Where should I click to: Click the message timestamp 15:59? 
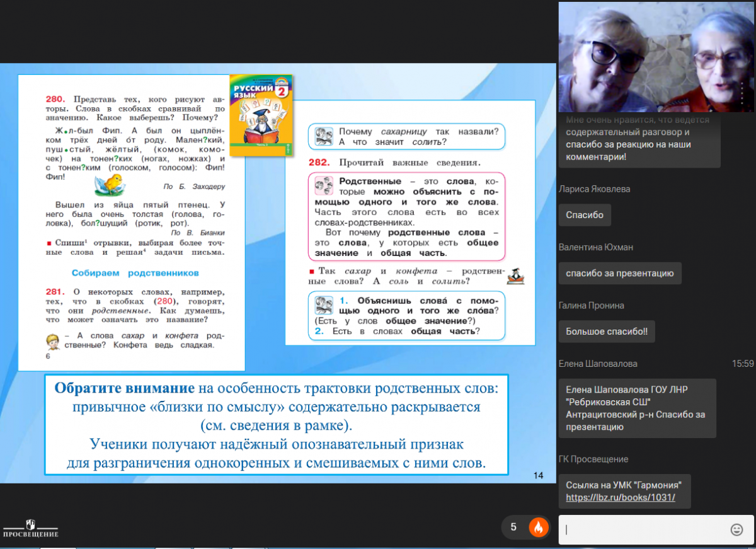point(743,364)
